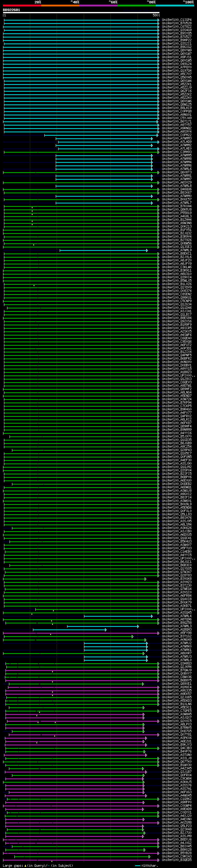The image size is (197, 868).
Task: Select label UniRef100_Q07T81
Action: pos(176,735)
